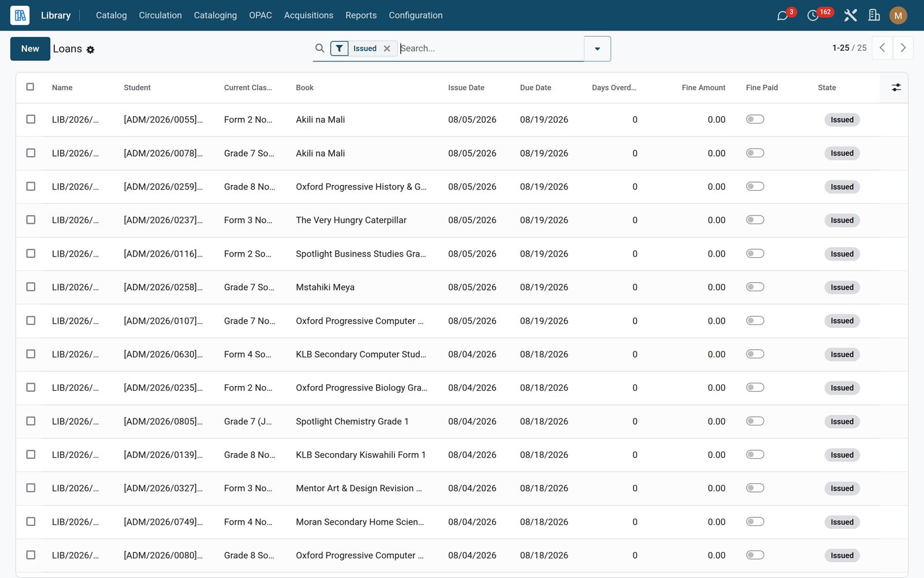Toggle Fine Paid for Spotlight Chemistry Grade 1
Screen dimensions: 924x578
(x=755, y=421)
